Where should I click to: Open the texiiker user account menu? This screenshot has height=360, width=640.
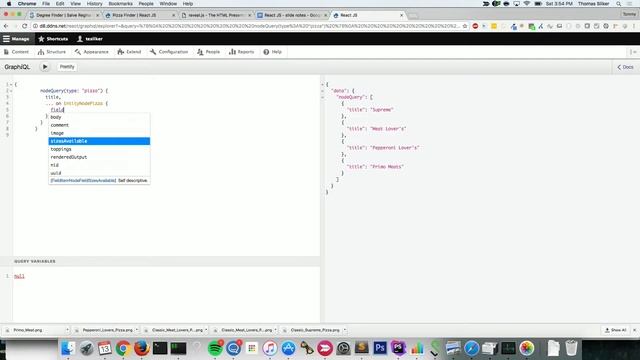(90, 39)
